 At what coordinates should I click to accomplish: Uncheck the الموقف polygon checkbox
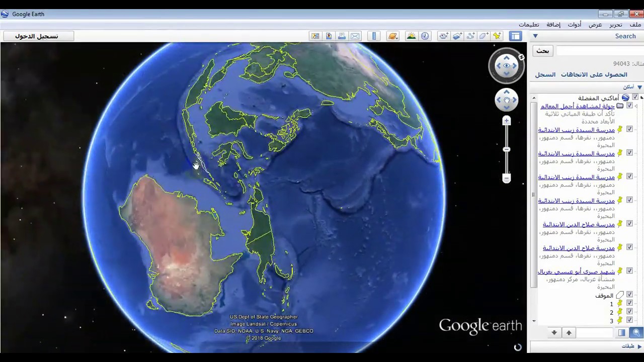629,295
